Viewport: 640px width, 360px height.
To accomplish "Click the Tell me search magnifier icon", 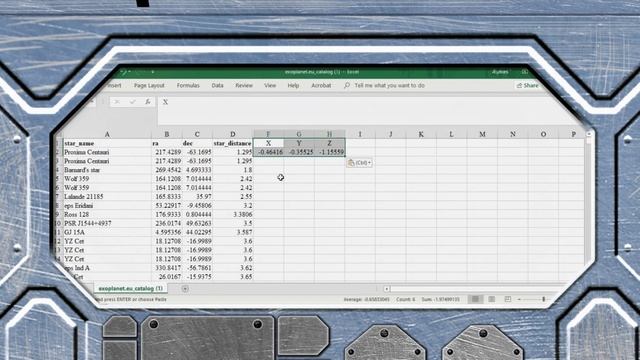I will (347, 85).
